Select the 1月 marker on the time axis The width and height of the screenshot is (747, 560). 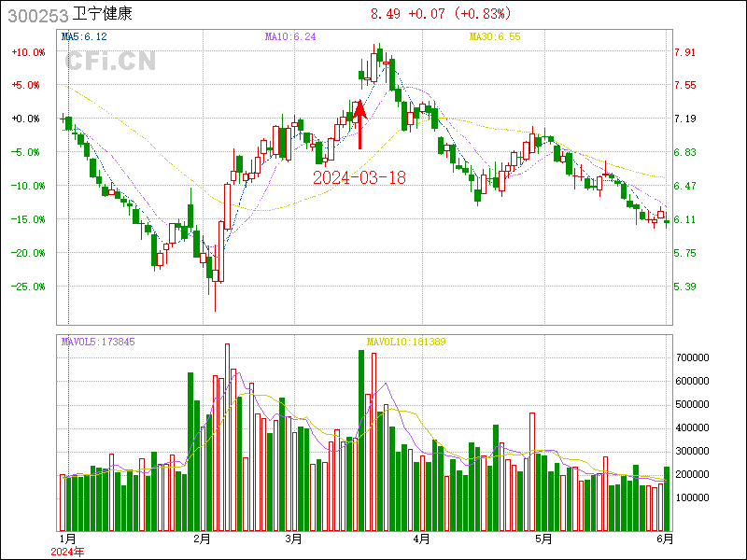point(67,539)
